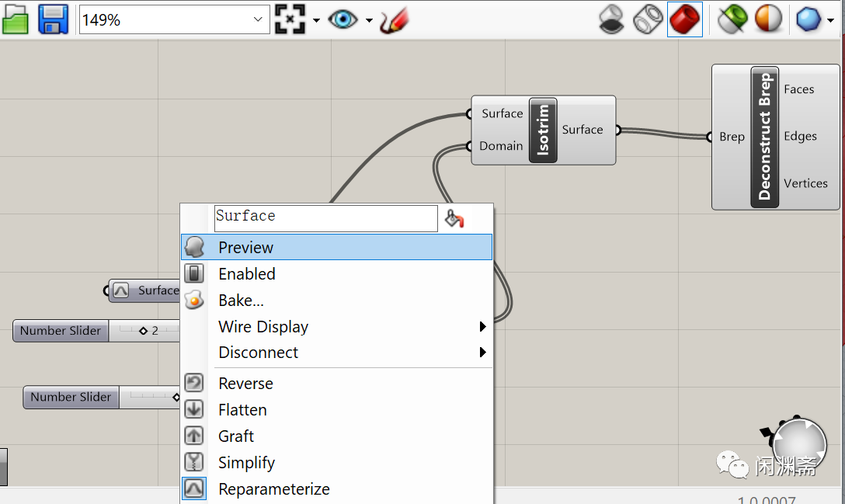
Task: Click the paint bucket icon beside the name field
Action: pyautogui.click(x=454, y=218)
